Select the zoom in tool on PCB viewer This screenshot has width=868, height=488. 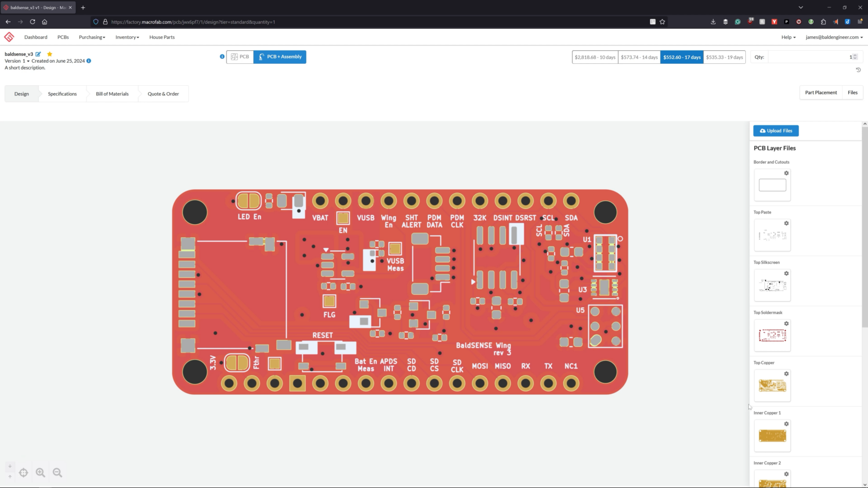(40, 472)
